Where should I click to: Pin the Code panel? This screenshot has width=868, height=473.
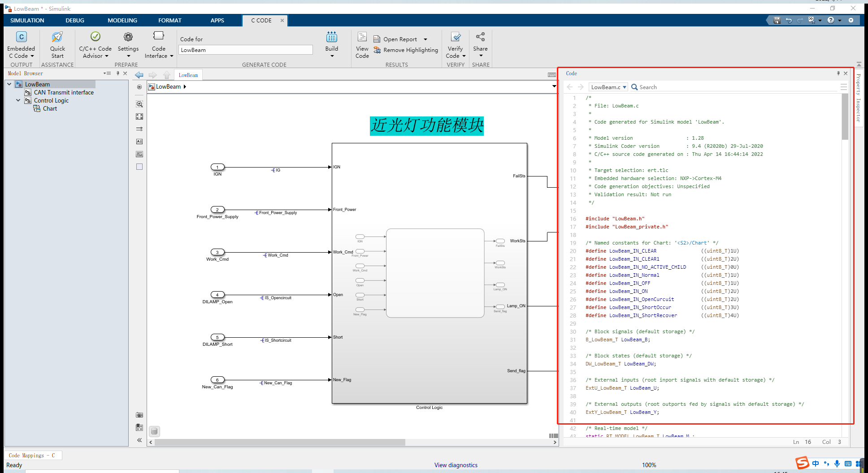point(838,73)
